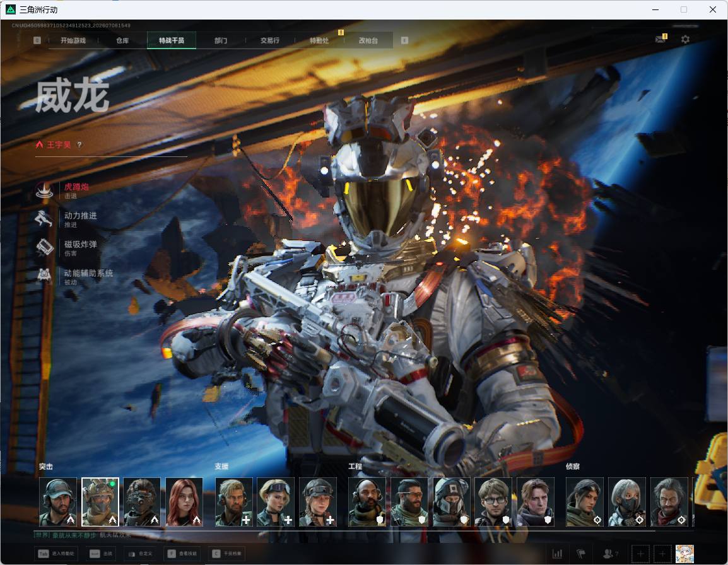The image size is (728, 565).
Task: Click the 出战 deploy button
Action: pyautogui.click(x=102, y=554)
